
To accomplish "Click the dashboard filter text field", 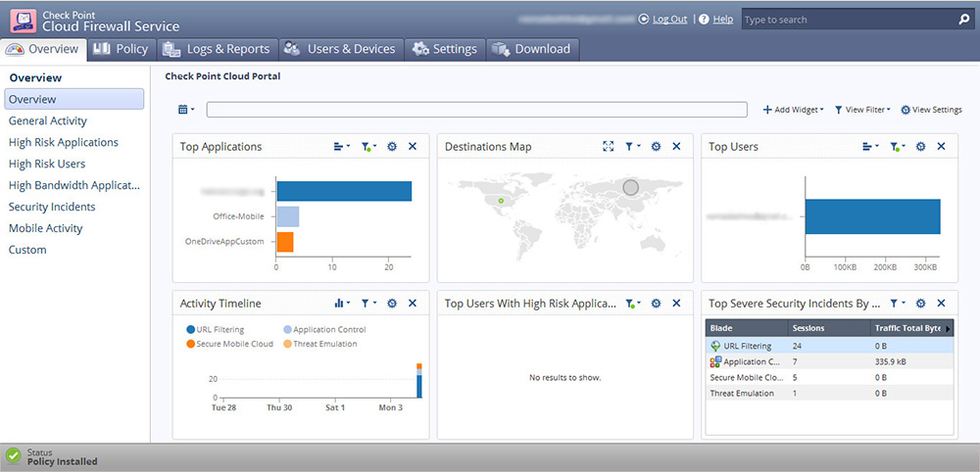I will pyautogui.click(x=477, y=110).
